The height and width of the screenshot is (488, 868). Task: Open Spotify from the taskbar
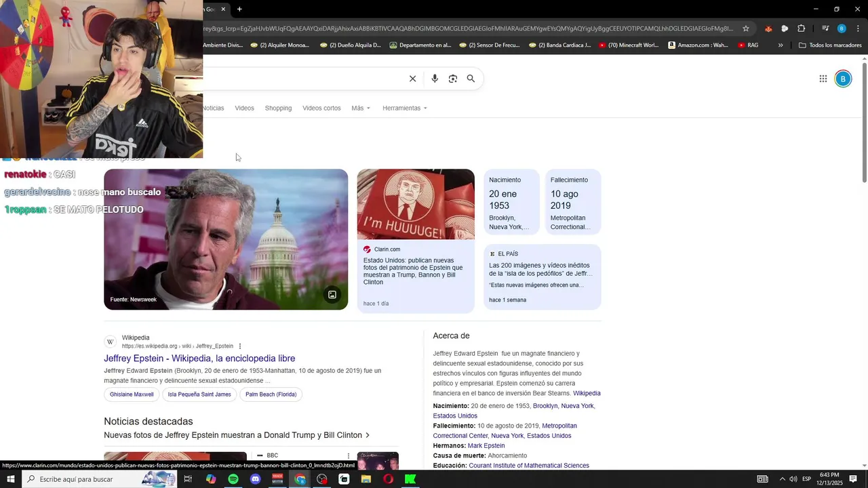point(233,479)
